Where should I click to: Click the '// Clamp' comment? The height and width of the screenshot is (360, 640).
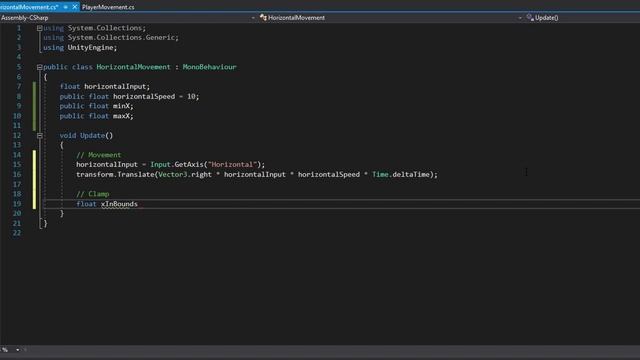pyautogui.click(x=93, y=194)
